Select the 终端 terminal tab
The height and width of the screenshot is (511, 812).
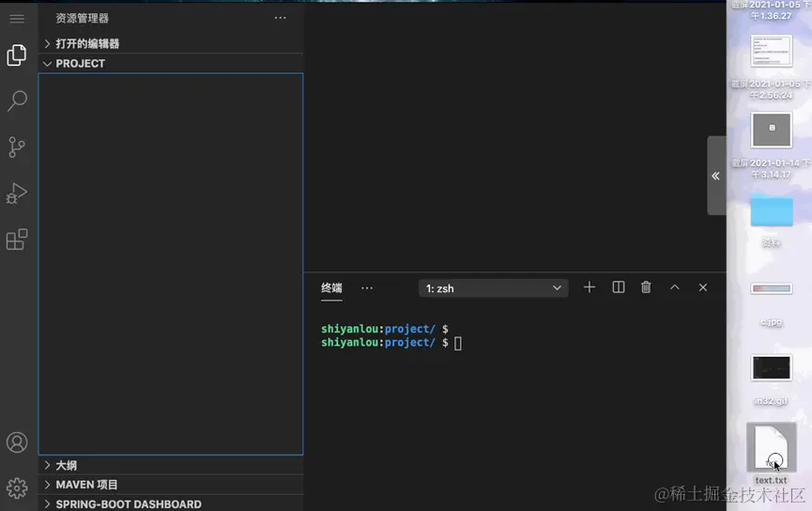[331, 288]
